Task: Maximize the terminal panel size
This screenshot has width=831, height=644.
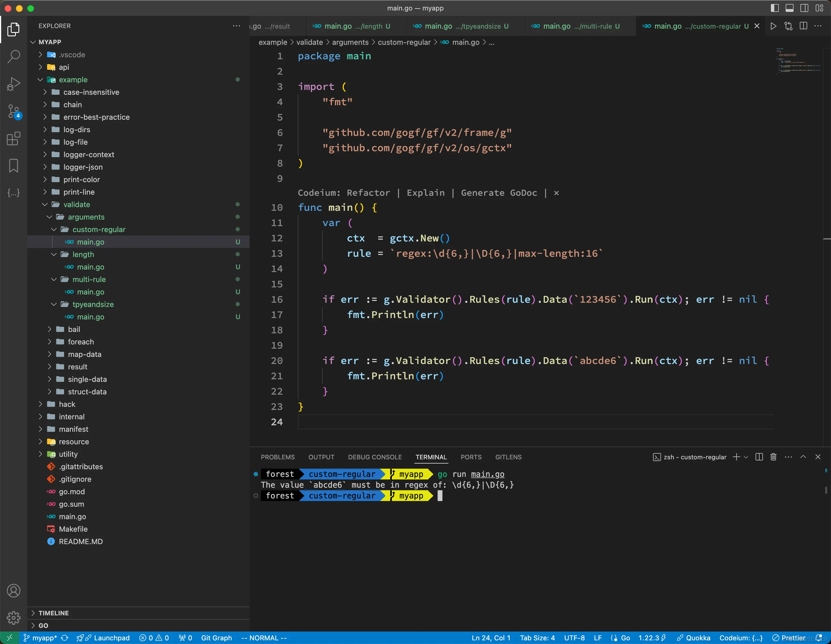Action: pos(803,457)
